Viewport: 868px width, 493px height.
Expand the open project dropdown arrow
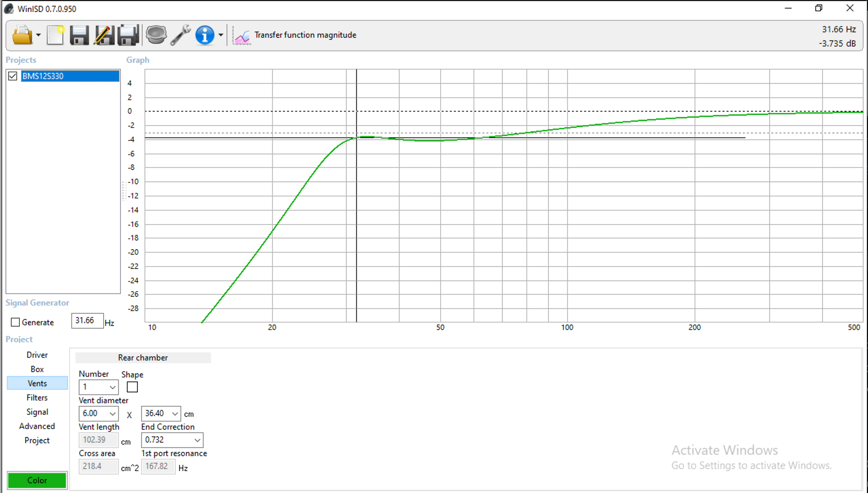click(38, 36)
